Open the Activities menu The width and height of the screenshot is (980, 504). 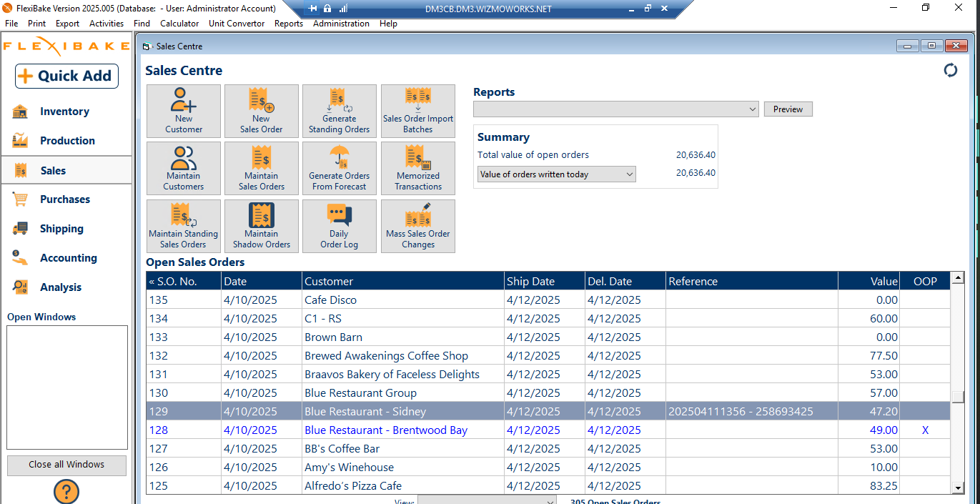click(x=107, y=24)
